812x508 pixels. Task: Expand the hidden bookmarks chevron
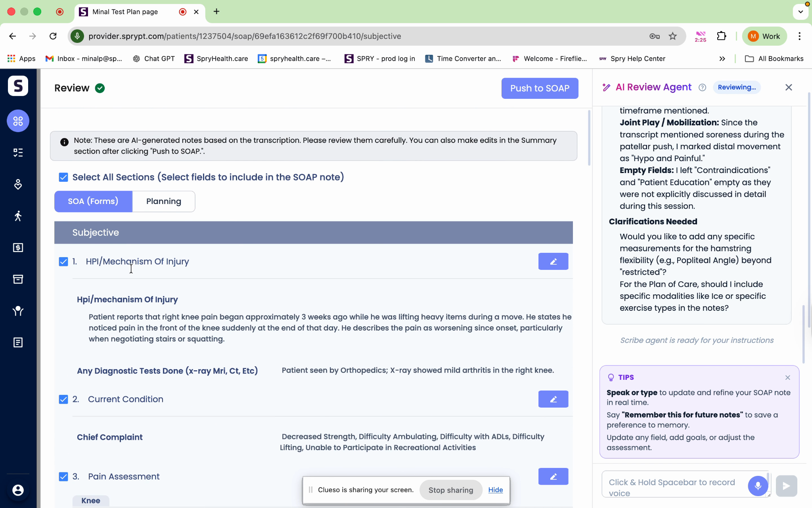coord(722,59)
